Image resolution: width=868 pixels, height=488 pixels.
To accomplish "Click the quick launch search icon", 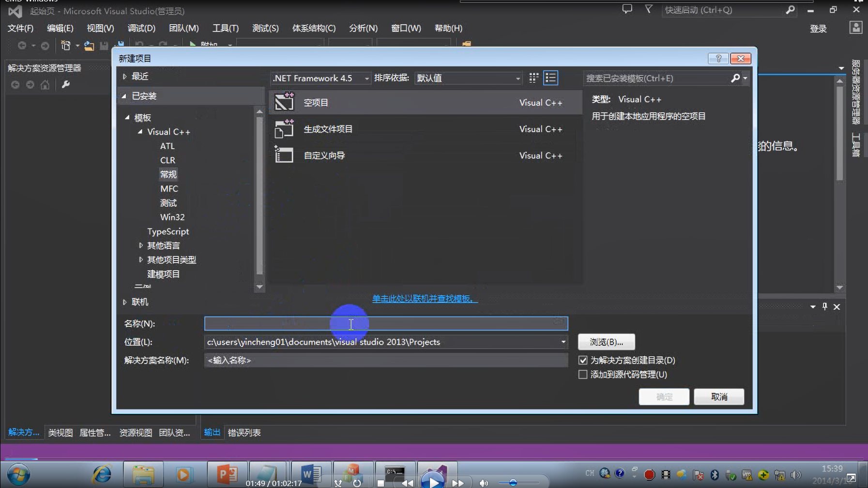I will pos(790,10).
